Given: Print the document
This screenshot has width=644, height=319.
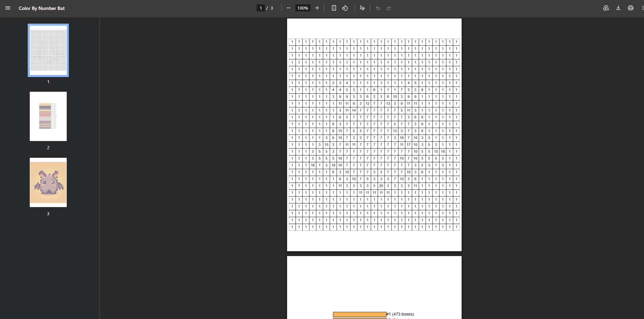Looking at the screenshot, I should point(630,8).
